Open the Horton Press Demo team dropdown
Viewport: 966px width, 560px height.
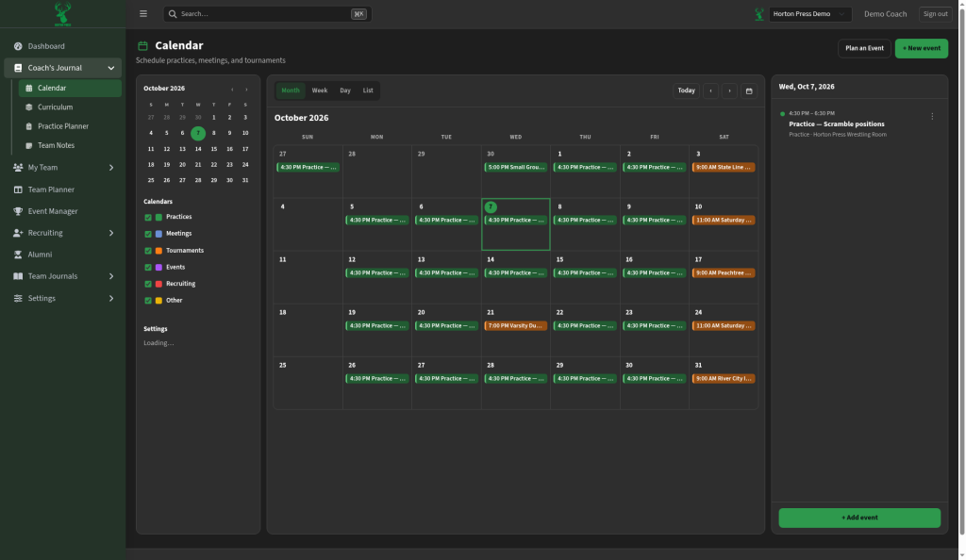coord(810,14)
